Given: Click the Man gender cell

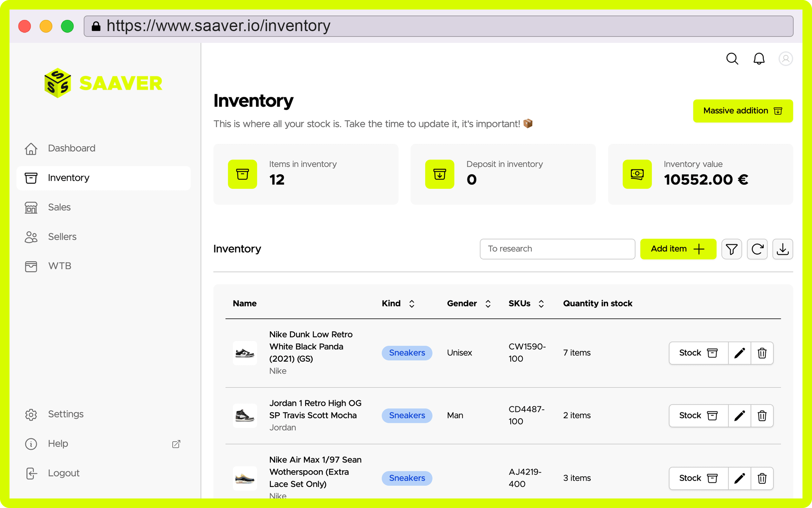Looking at the screenshot, I should tap(455, 416).
